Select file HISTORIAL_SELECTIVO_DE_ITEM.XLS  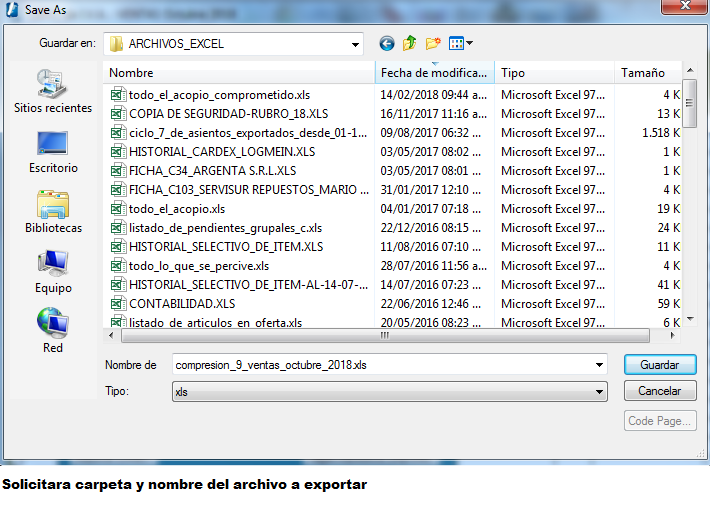pos(226,247)
